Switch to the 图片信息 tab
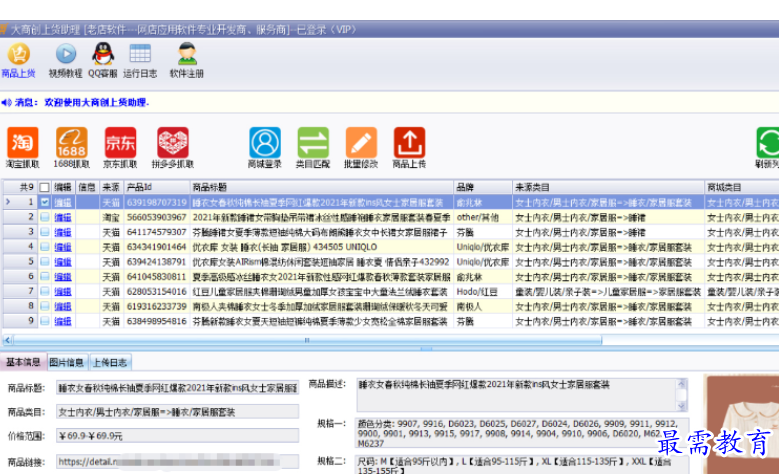This screenshot has width=779, height=474. click(x=67, y=363)
